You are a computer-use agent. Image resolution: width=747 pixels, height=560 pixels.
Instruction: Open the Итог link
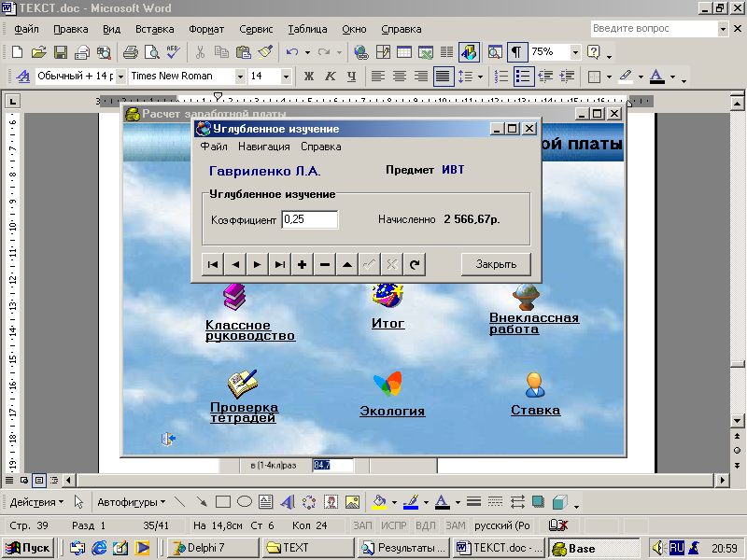(x=388, y=323)
